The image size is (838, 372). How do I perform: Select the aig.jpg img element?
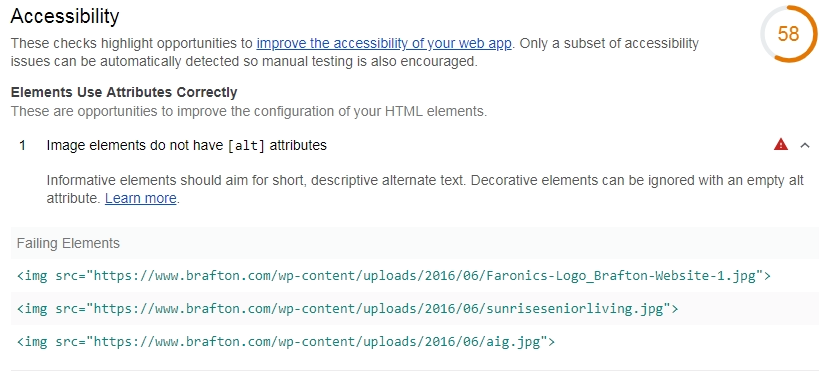(286, 342)
